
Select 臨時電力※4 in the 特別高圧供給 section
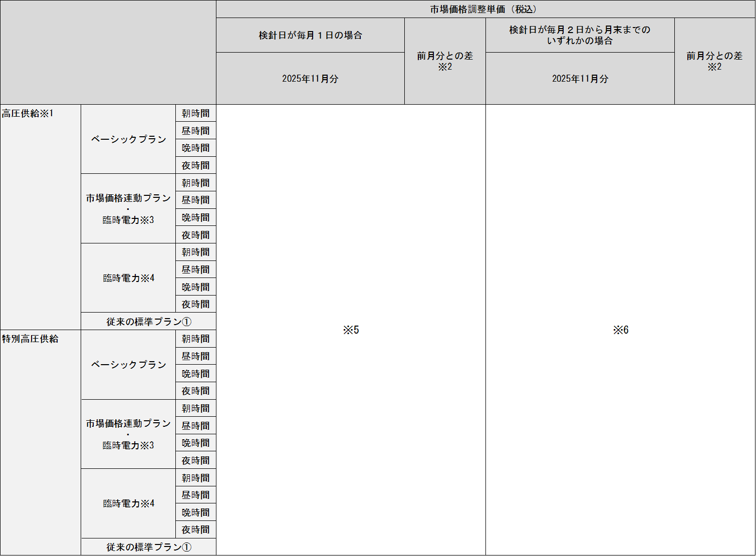coord(128,503)
